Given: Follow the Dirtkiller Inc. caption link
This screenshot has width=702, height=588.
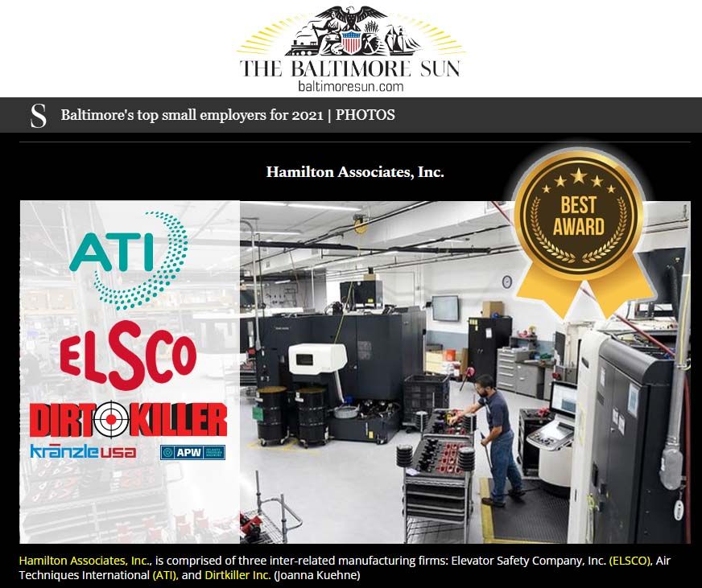Looking at the screenshot, I should 237,575.
